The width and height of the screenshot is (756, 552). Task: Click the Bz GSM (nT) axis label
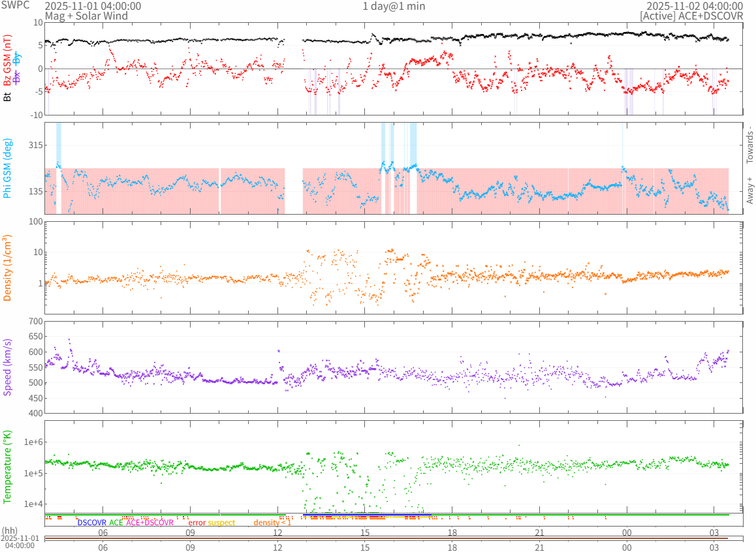(7, 62)
